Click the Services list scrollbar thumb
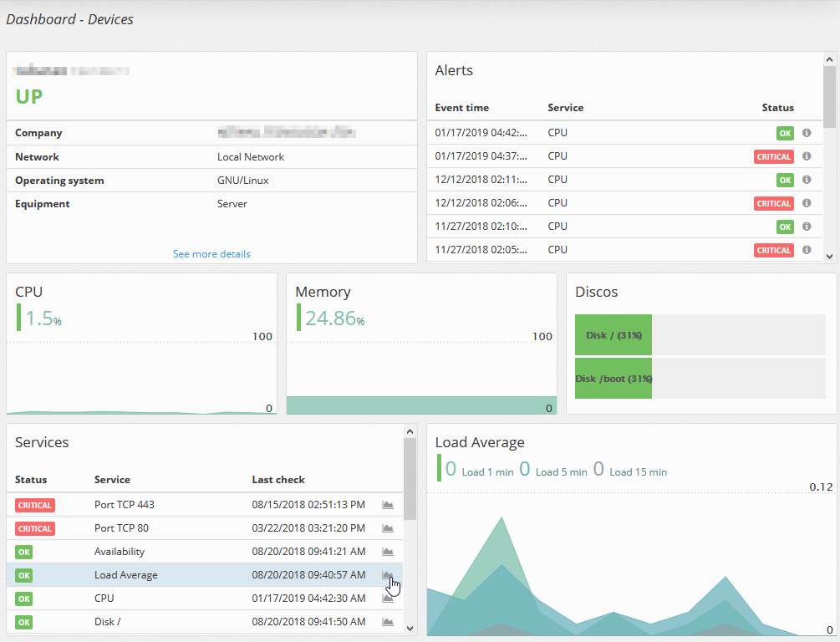 pos(410,479)
